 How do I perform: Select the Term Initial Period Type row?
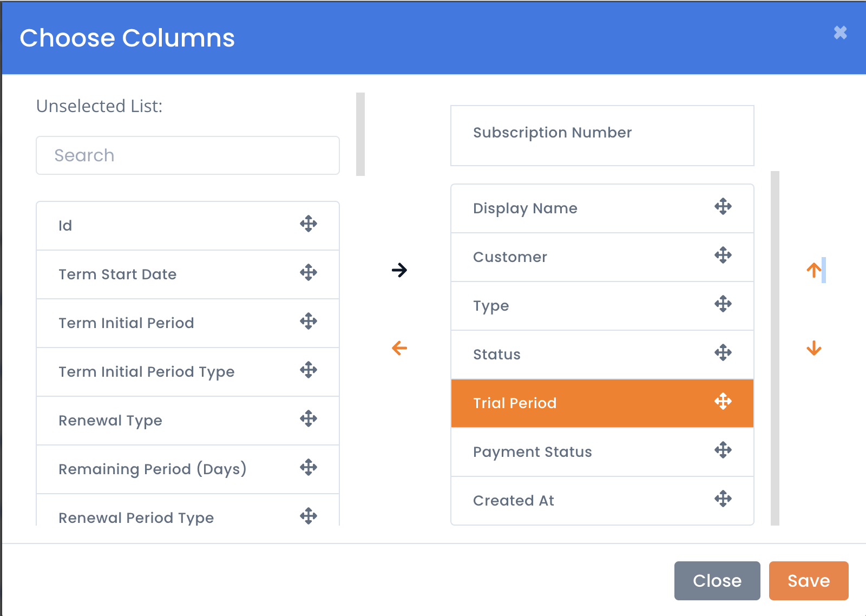pyautogui.click(x=188, y=372)
